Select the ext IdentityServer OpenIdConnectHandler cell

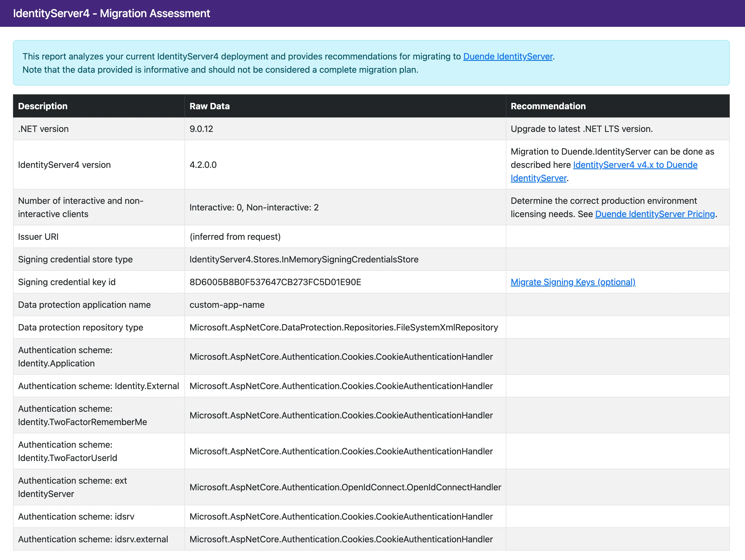(345, 487)
